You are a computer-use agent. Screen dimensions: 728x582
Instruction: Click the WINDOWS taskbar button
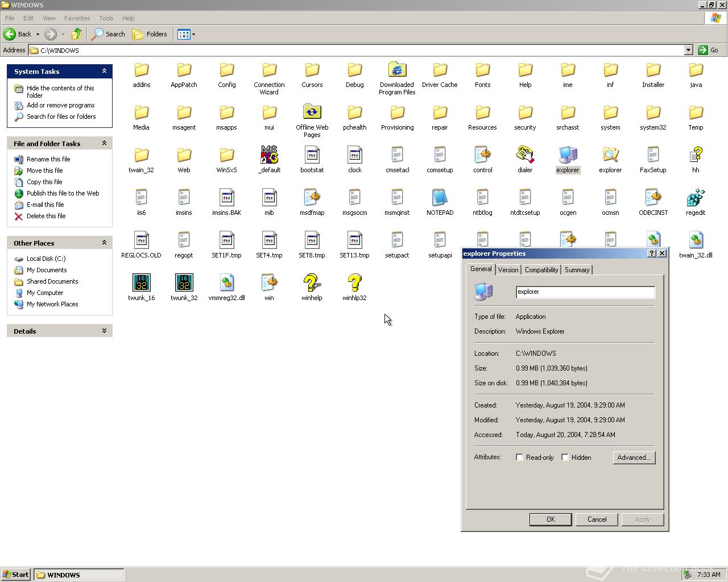tap(78, 575)
